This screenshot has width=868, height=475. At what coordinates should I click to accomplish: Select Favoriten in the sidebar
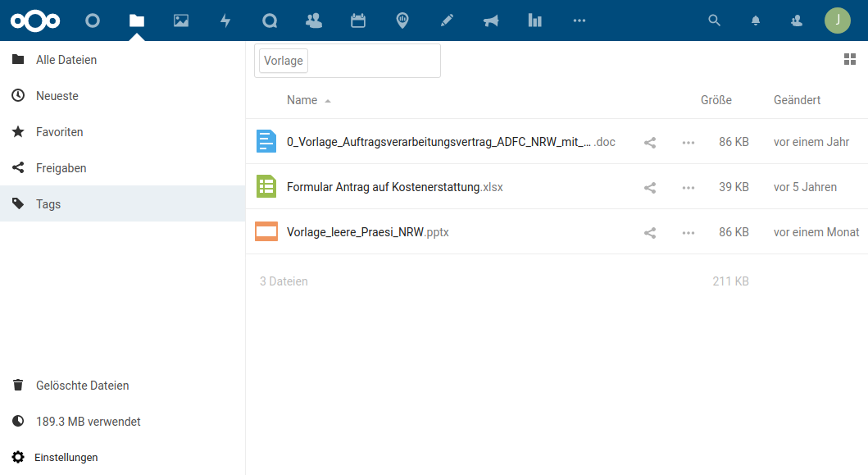click(59, 132)
